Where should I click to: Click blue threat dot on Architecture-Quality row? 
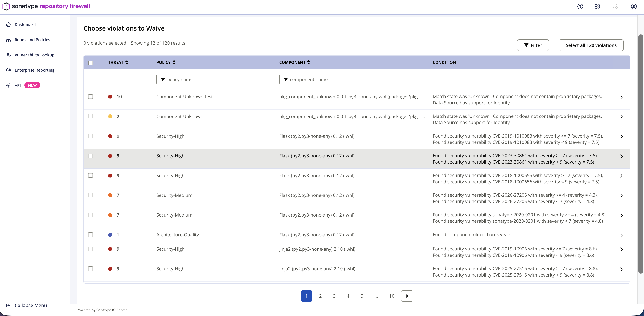[x=110, y=235]
